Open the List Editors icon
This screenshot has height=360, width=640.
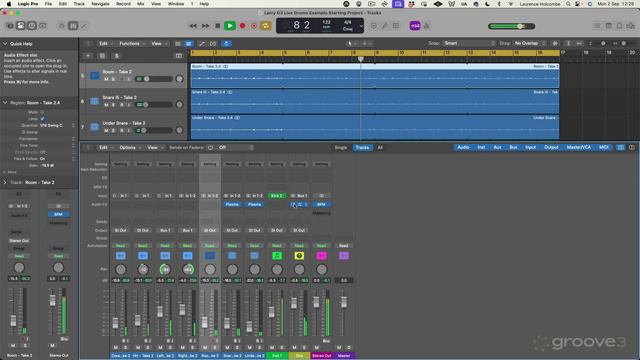coord(597,26)
